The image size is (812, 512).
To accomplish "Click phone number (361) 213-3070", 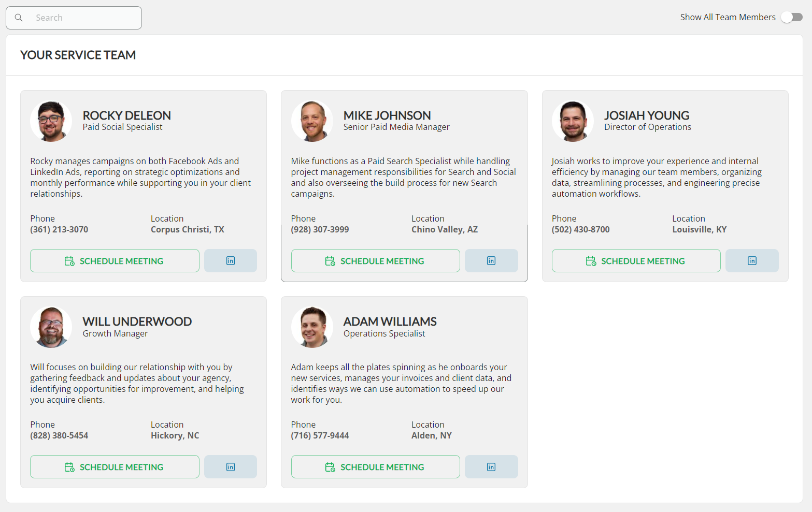I will pyautogui.click(x=59, y=229).
